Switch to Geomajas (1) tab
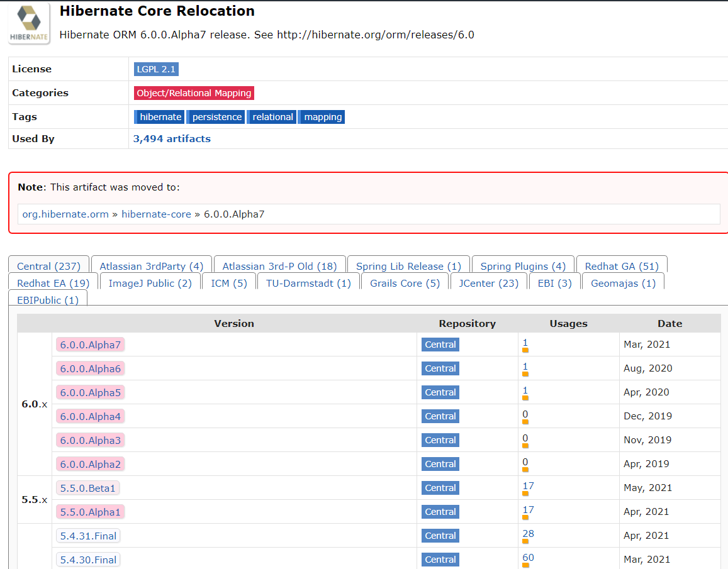This screenshot has height=569, width=728. [623, 283]
